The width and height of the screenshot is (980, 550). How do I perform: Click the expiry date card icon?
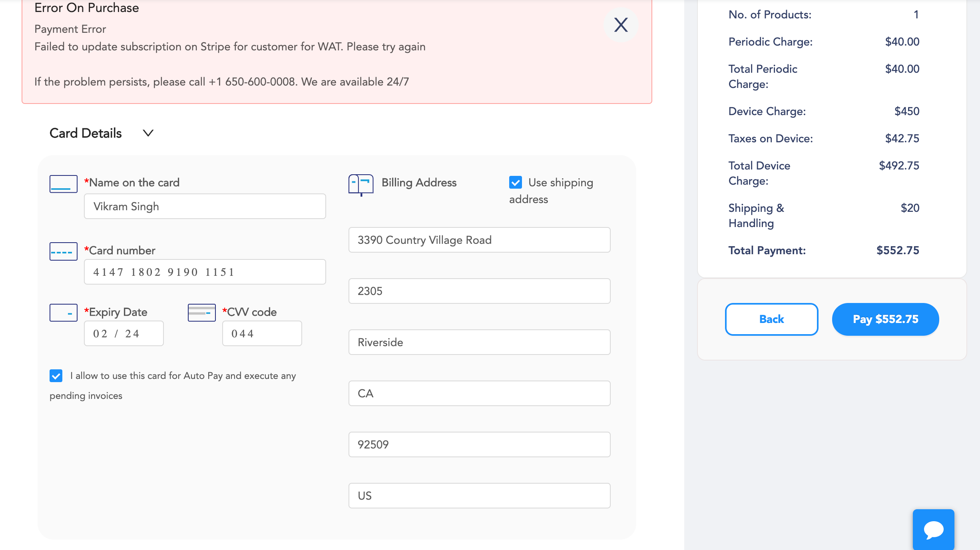point(63,313)
